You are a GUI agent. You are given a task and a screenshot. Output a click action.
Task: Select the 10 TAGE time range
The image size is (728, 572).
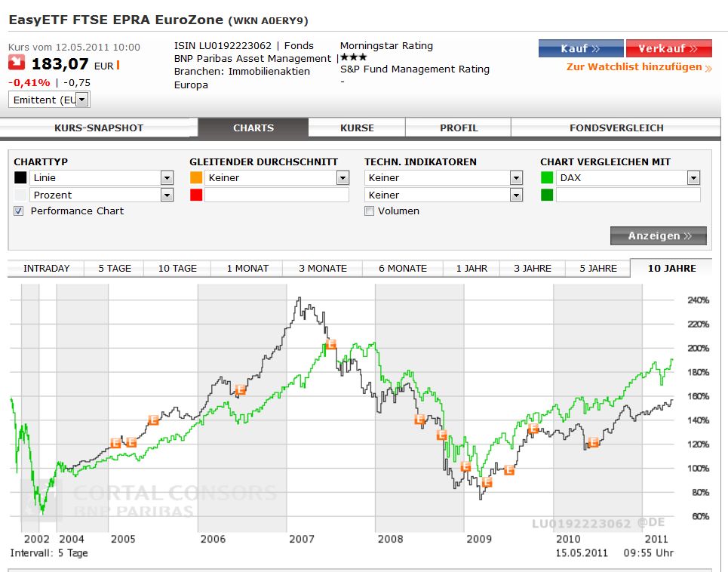coord(177,269)
